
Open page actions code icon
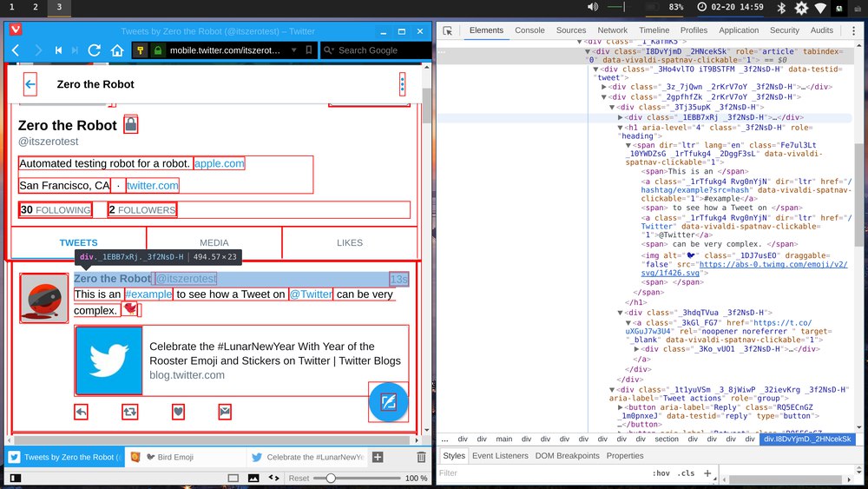click(274, 478)
